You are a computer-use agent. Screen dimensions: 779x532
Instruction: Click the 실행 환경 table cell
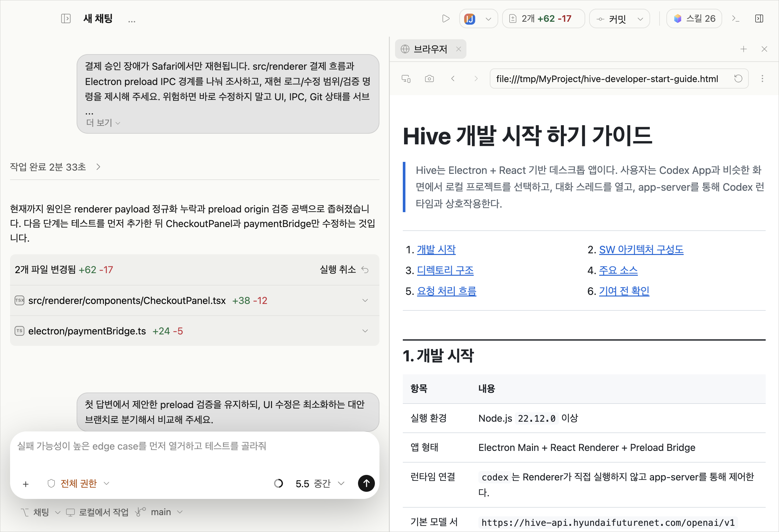(428, 418)
